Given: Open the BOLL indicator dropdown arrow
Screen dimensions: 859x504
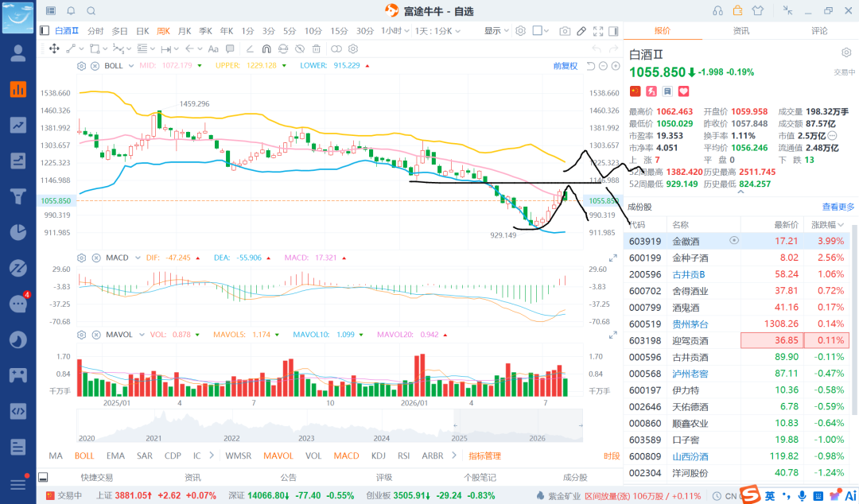Looking at the screenshot, I should coord(131,66).
